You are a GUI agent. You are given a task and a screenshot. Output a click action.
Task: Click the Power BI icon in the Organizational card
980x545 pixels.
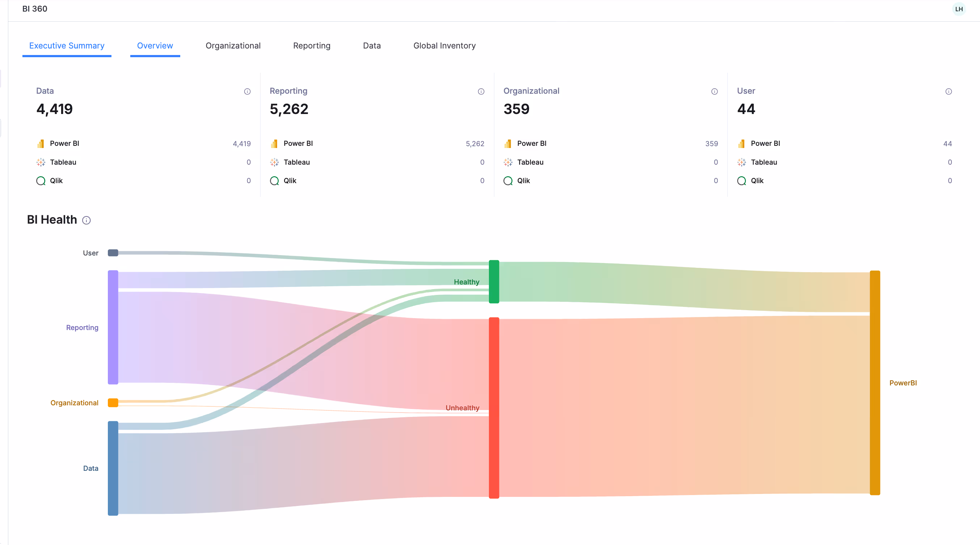(508, 144)
